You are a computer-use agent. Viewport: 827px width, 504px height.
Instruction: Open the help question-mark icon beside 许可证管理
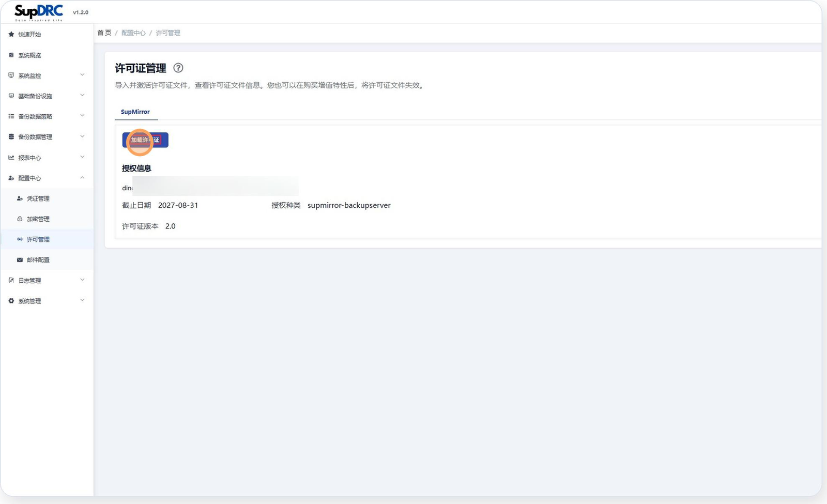(x=178, y=68)
